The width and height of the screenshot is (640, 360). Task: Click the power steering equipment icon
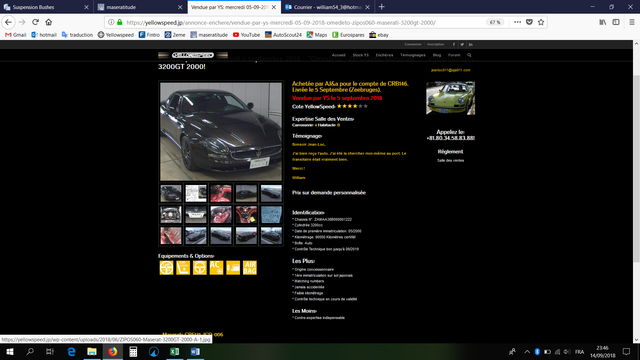(200, 268)
